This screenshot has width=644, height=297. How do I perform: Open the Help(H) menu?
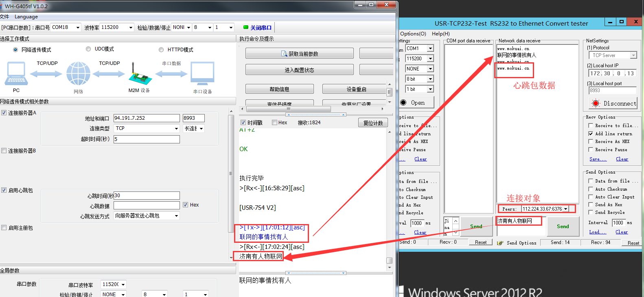tap(440, 34)
